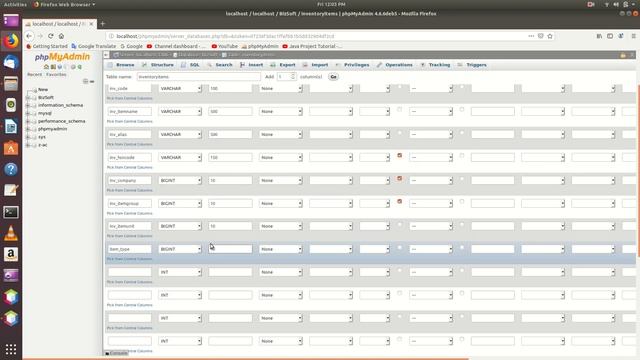Collapse the phpMyAdmin navigation panel arrow

click(106, 55)
